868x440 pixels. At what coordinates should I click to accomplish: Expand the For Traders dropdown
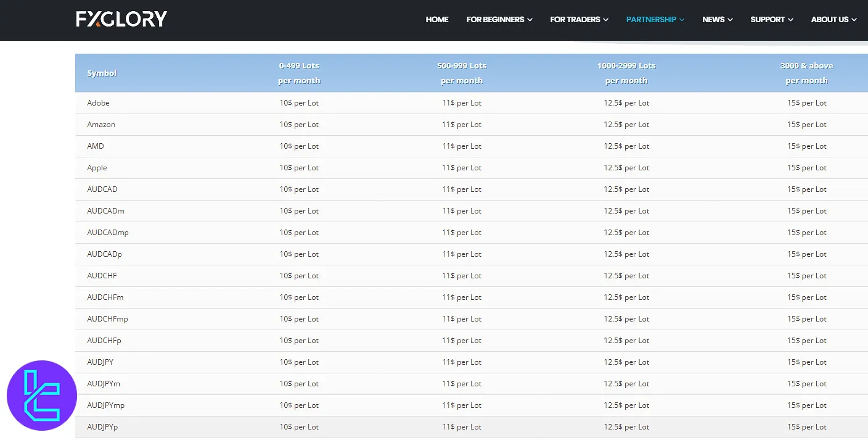point(579,20)
